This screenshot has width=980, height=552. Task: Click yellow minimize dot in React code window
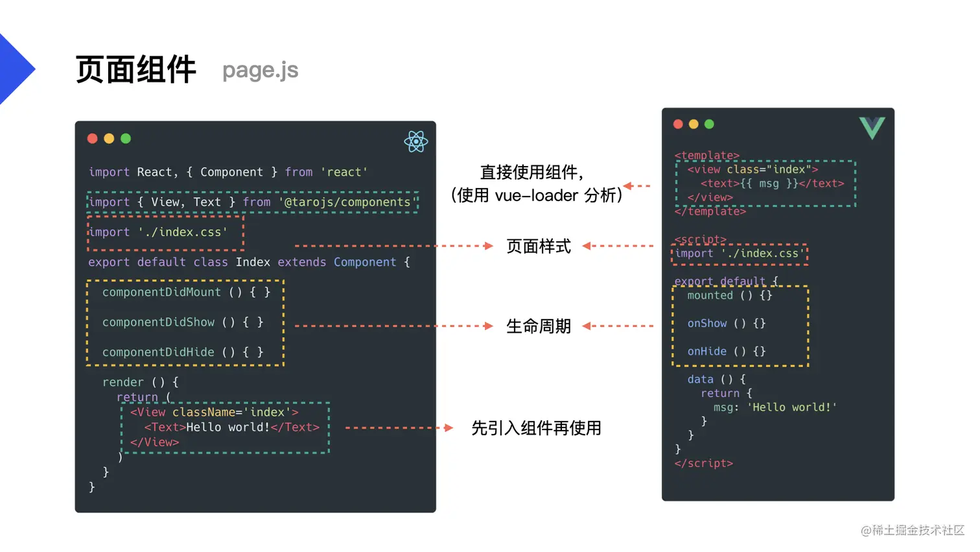(x=109, y=138)
